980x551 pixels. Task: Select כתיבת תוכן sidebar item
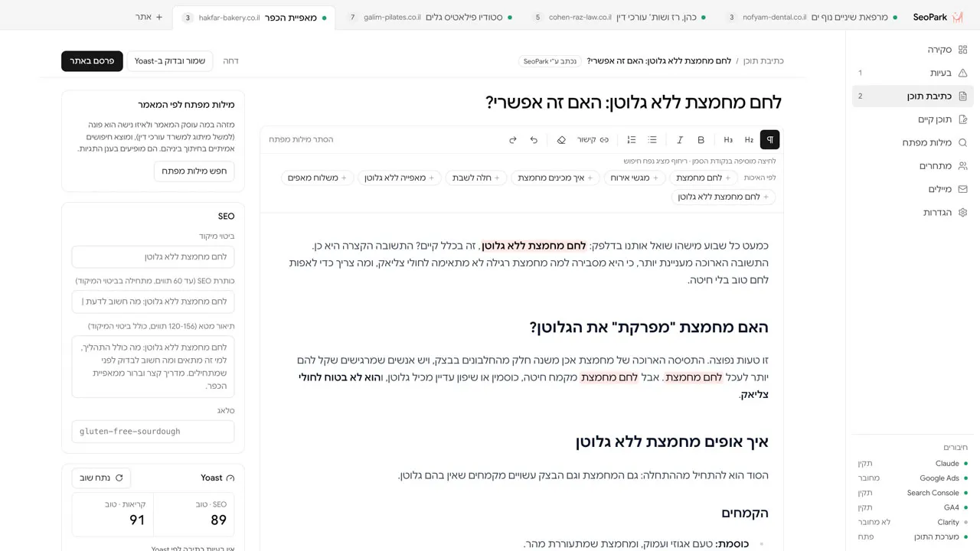(x=913, y=96)
